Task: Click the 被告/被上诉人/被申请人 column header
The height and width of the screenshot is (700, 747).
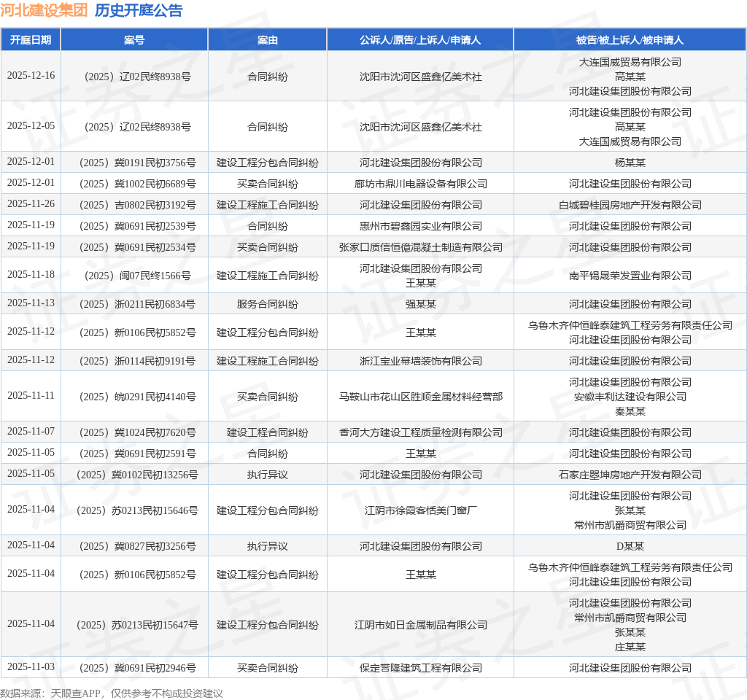Action: point(630,40)
